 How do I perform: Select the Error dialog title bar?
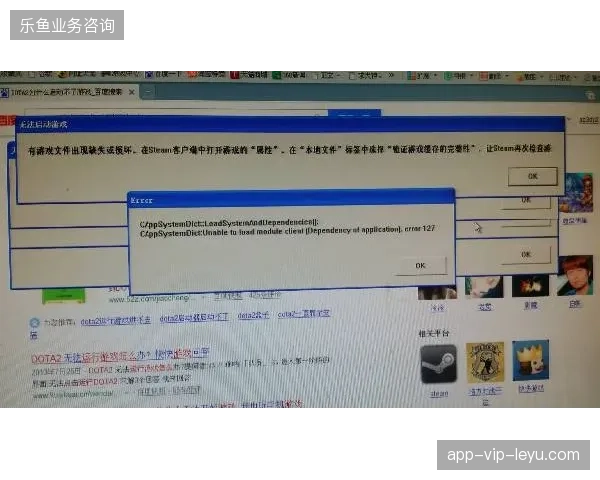[x=292, y=200]
